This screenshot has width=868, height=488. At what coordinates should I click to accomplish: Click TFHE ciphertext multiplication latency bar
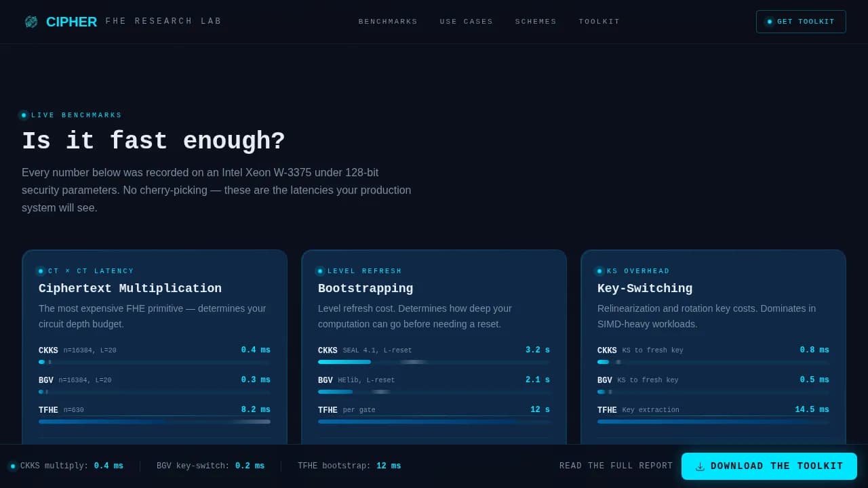point(155,422)
